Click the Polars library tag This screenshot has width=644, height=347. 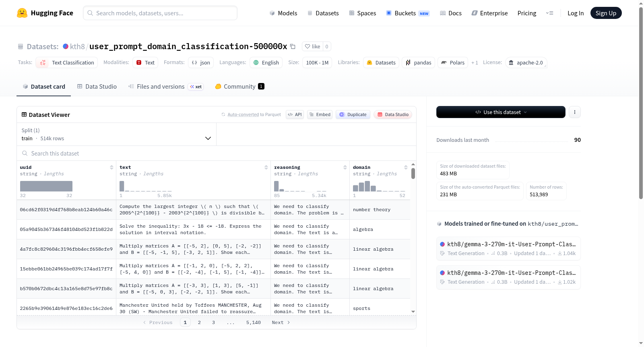[x=453, y=62]
